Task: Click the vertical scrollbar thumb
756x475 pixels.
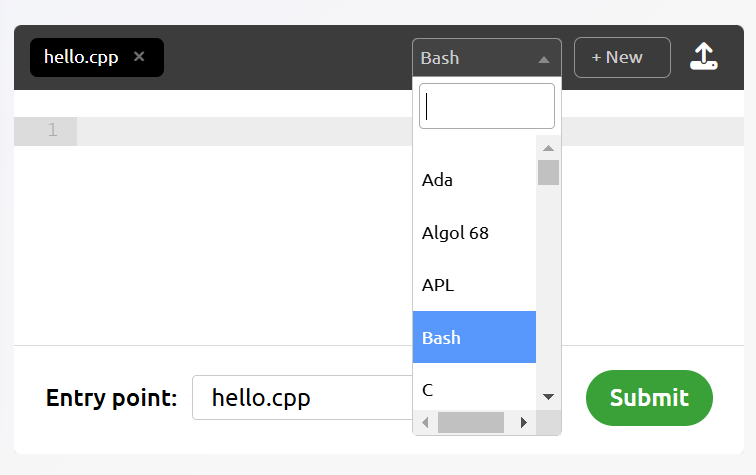Action: point(548,173)
